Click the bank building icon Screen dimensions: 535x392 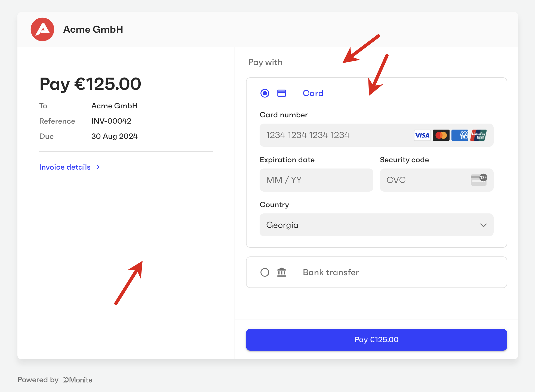(282, 272)
